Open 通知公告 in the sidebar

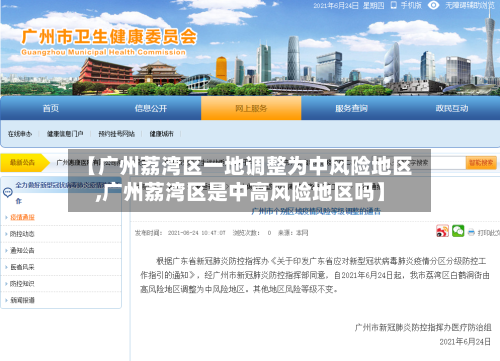tap(22, 251)
